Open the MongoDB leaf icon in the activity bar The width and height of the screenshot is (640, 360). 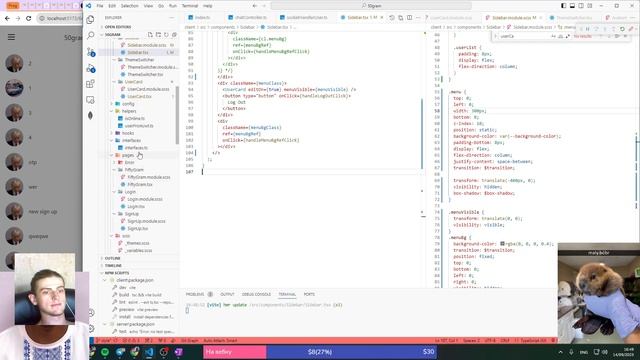pyautogui.click(x=91, y=116)
